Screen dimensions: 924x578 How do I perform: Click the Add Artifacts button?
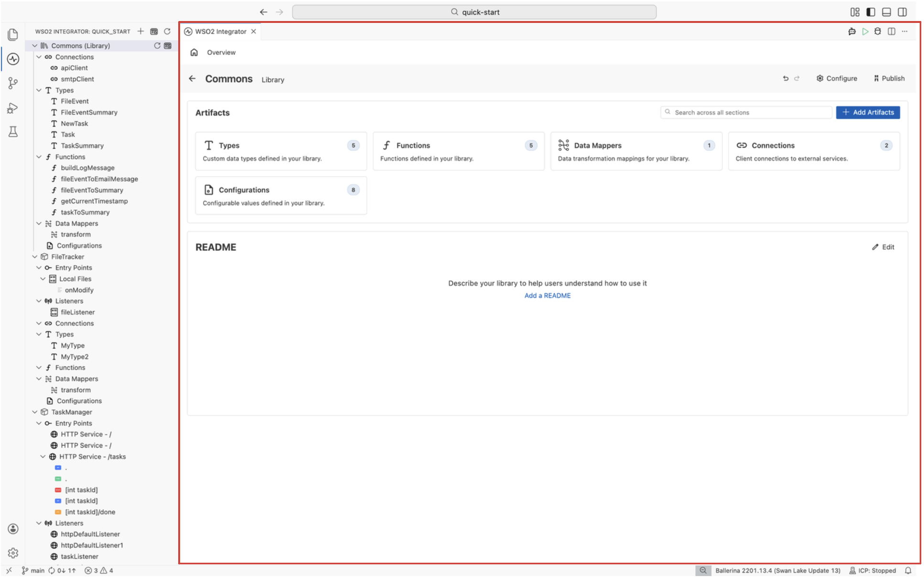[x=868, y=112]
